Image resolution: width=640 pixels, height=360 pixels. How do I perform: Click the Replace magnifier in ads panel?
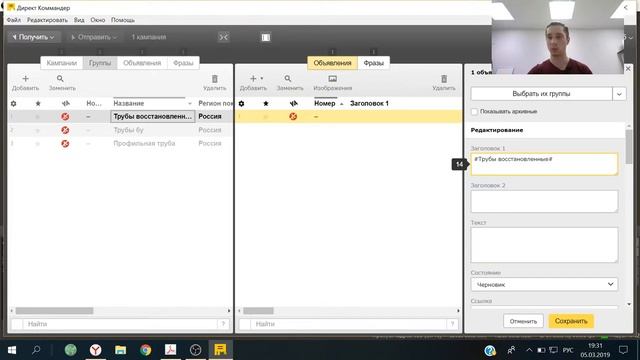[x=288, y=79]
